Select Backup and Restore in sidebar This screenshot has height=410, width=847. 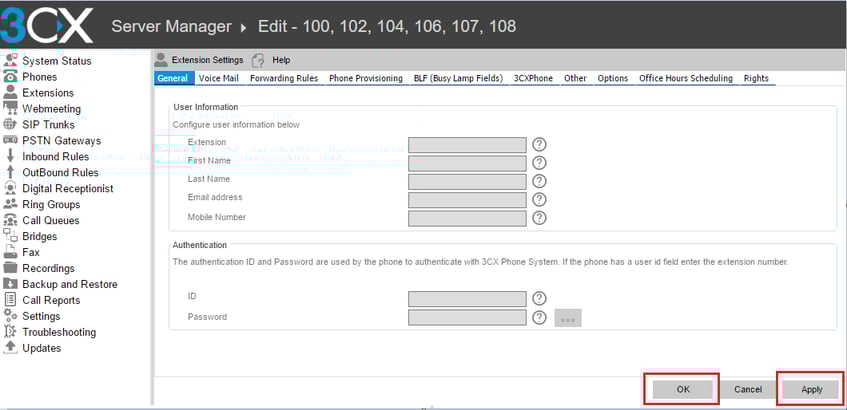[70, 284]
